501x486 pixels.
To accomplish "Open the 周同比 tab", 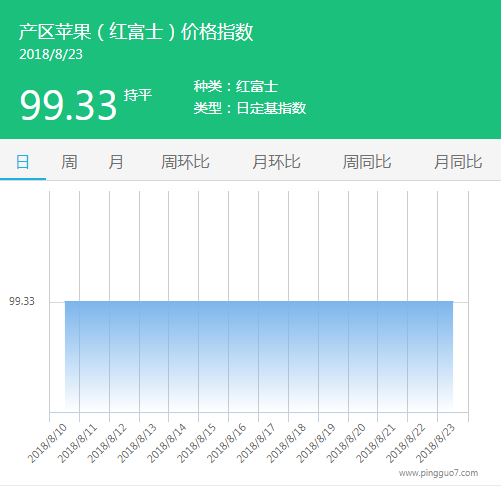I will 367,162.
